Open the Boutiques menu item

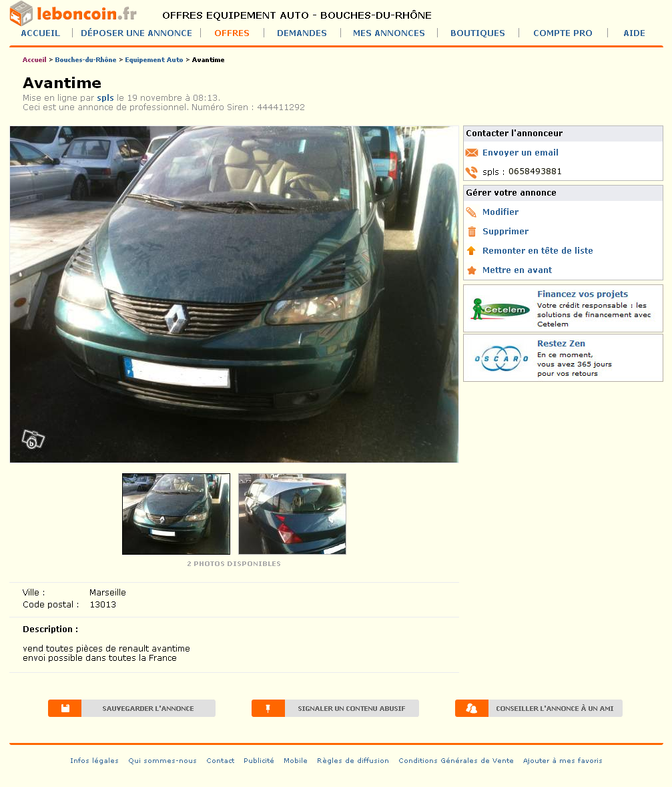click(x=478, y=33)
